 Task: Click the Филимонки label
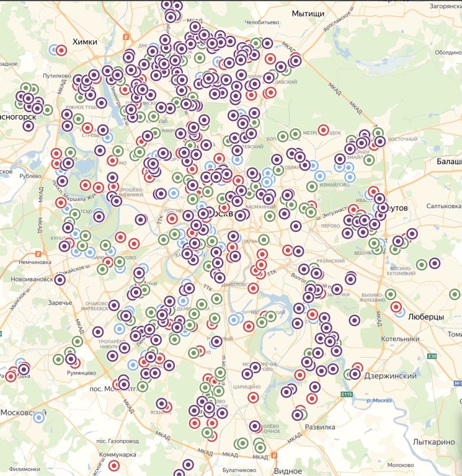coord(24,469)
